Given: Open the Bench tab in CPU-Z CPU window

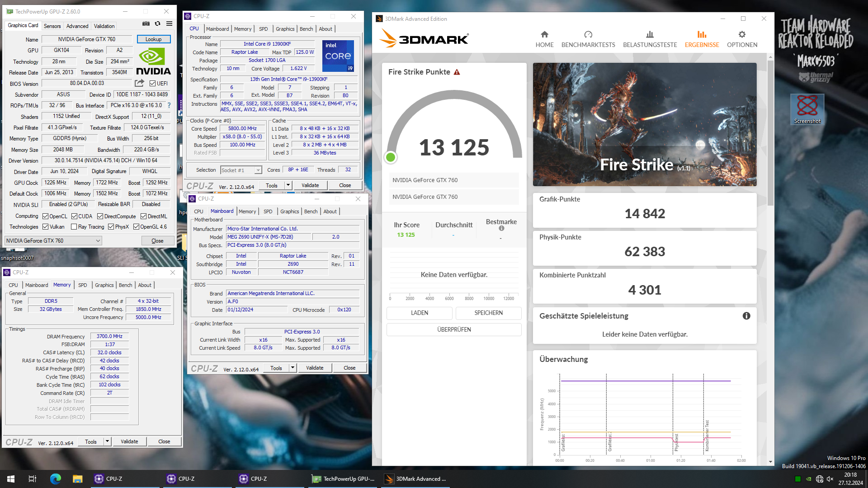Looking at the screenshot, I should (x=306, y=29).
